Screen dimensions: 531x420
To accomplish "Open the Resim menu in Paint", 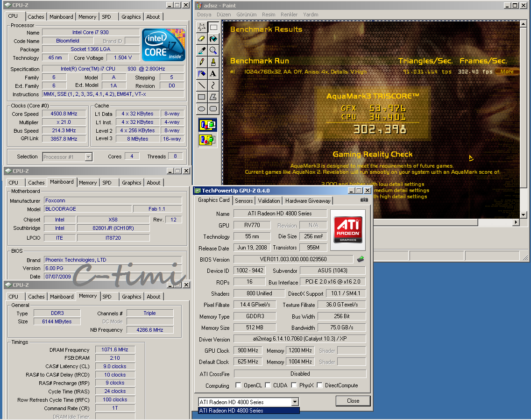I will click(269, 14).
